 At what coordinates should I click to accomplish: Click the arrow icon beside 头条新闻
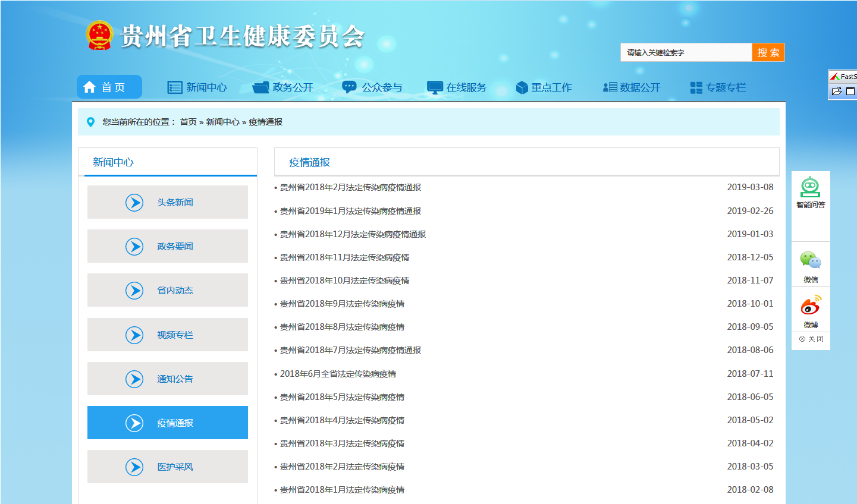pos(134,203)
